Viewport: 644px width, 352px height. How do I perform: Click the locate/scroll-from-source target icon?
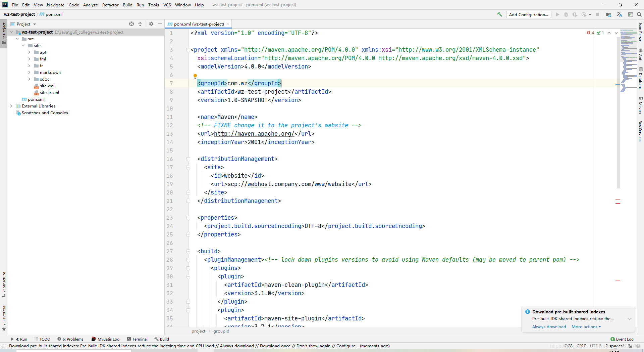131,24
